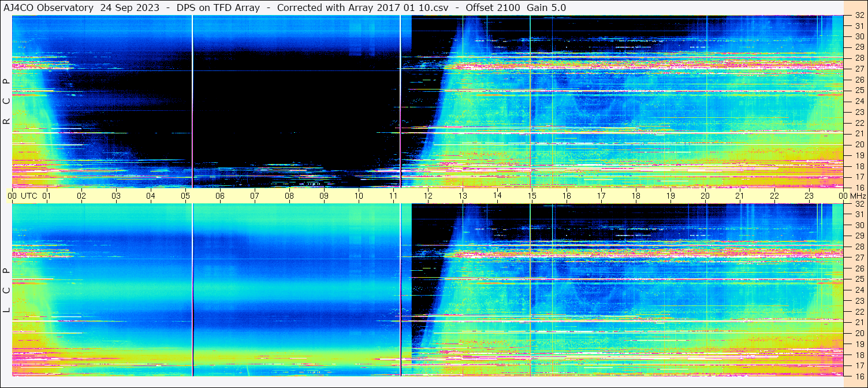
Task: Click 25 MHz label on lower LCP scale
Action: [x=859, y=279]
